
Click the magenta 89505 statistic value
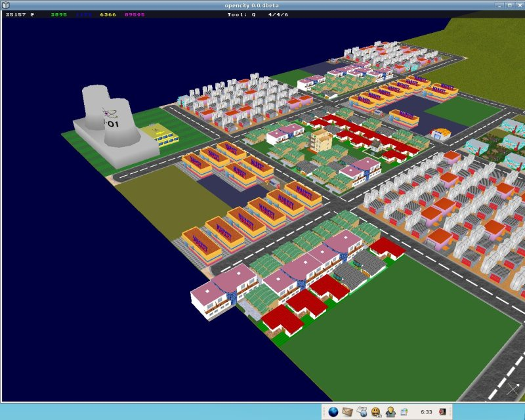pos(135,14)
